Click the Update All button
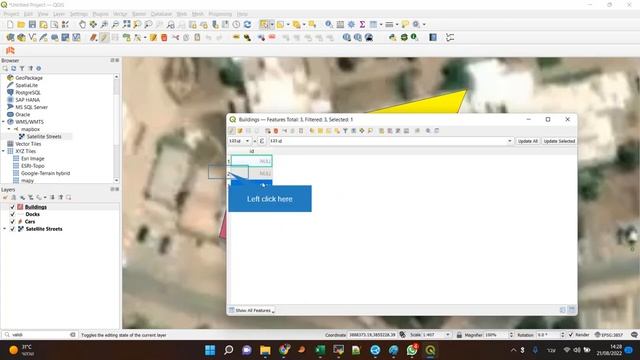 pyautogui.click(x=527, y=141)
